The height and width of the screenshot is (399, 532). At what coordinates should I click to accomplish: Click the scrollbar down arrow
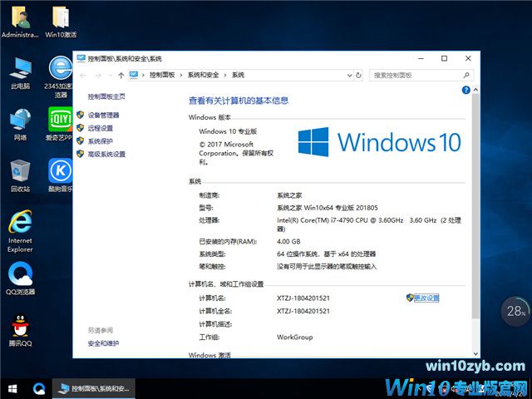(x=475, y=354)
